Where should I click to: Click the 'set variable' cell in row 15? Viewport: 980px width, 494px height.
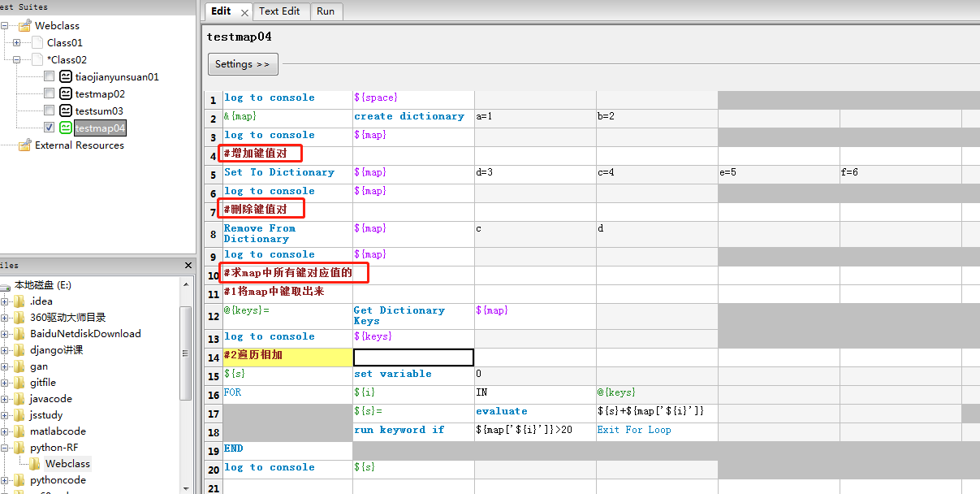[413, 375]
